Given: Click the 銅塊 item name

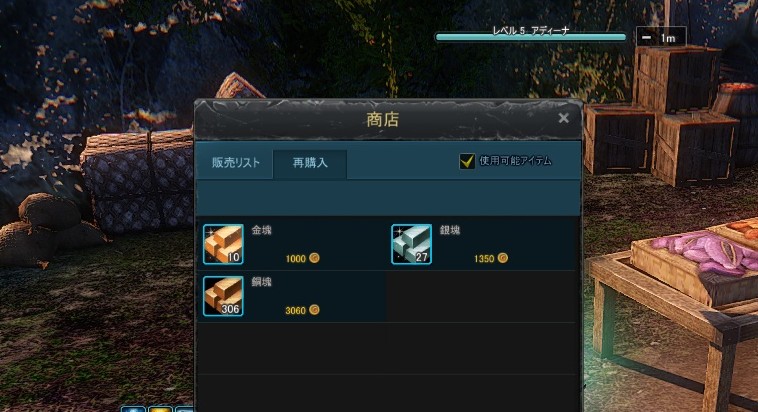Looking at the screenshot, I should [262, 282].
